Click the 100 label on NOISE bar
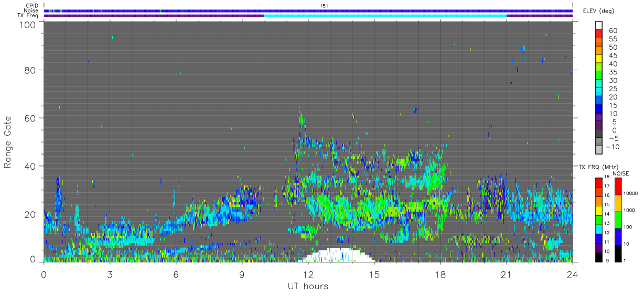The image size is (644, 297). [628, 227]
